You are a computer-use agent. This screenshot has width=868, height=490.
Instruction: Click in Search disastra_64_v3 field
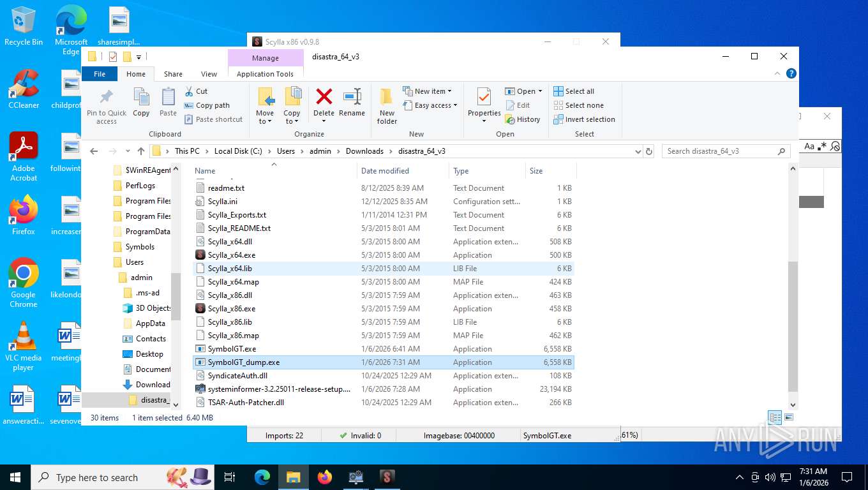tap(720, 151)
